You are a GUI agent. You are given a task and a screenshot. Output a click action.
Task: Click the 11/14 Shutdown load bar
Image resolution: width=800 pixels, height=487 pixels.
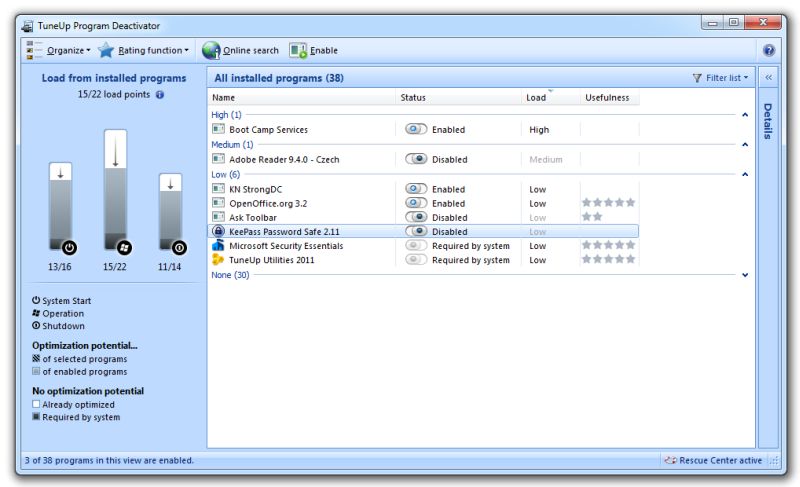[x=170, y=212]
